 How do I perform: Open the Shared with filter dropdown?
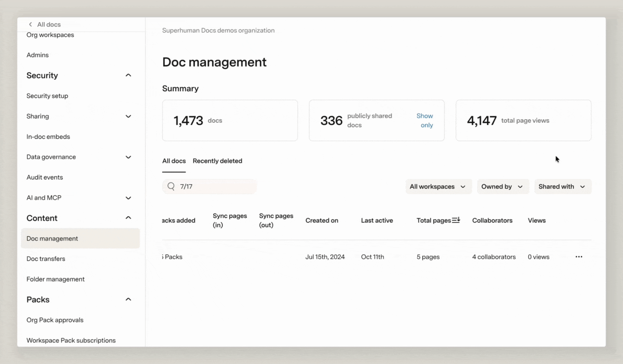pos(562,186)
